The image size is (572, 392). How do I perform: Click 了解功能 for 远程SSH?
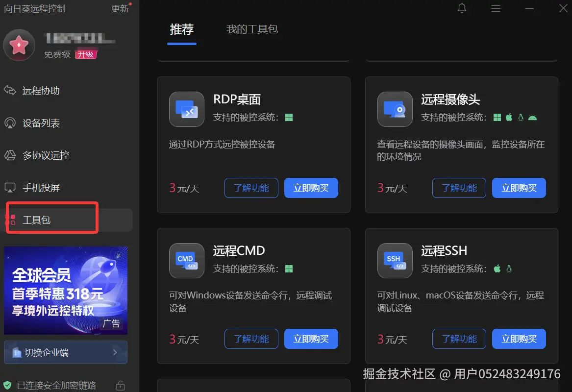[x=459, y=339]
